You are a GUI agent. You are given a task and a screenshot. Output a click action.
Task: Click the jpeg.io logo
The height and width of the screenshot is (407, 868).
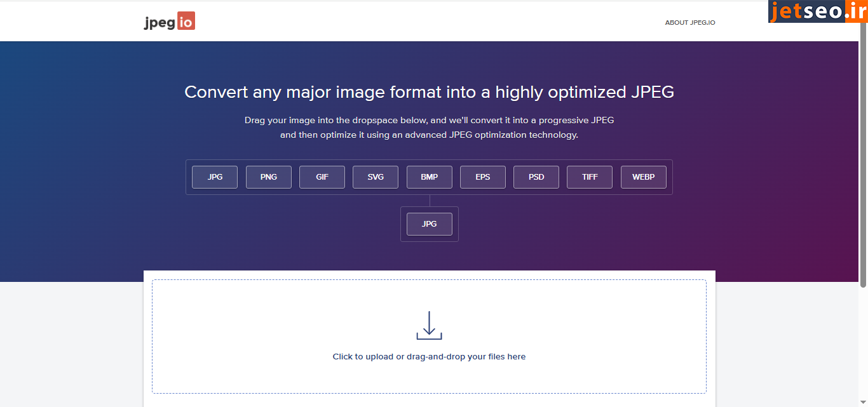point(169,22)
